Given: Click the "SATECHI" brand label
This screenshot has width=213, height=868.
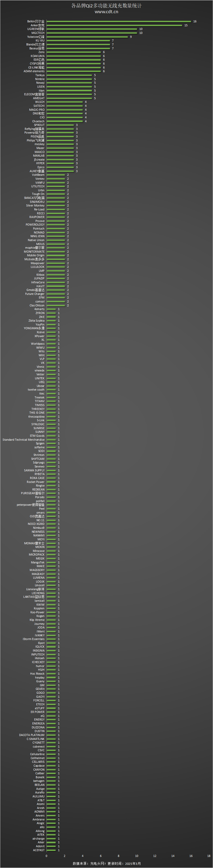Looking at the screenshot, I should (39, 106).
